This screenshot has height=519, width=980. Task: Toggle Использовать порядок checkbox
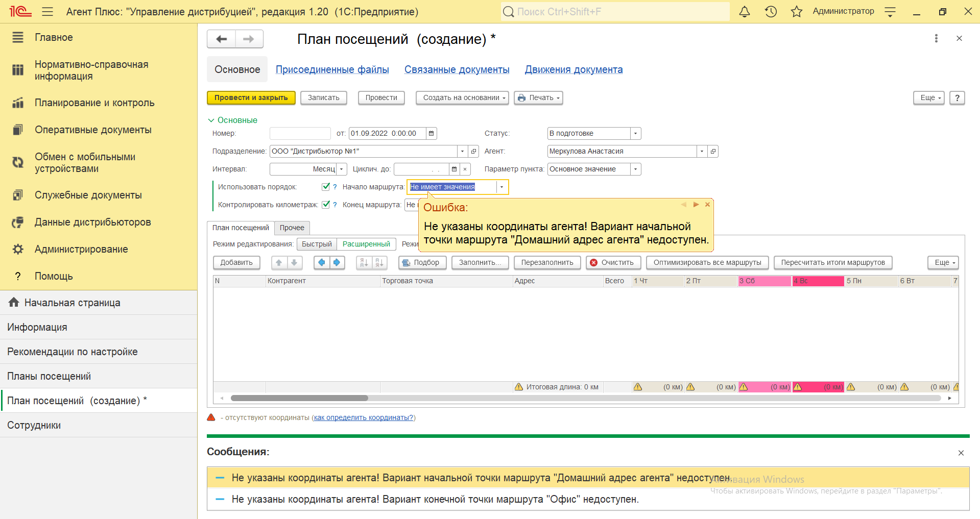[x=326, y=187]
